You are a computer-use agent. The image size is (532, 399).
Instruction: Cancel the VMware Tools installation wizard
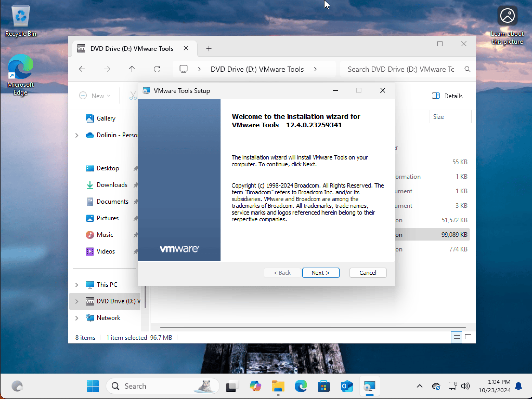(368, 273)
